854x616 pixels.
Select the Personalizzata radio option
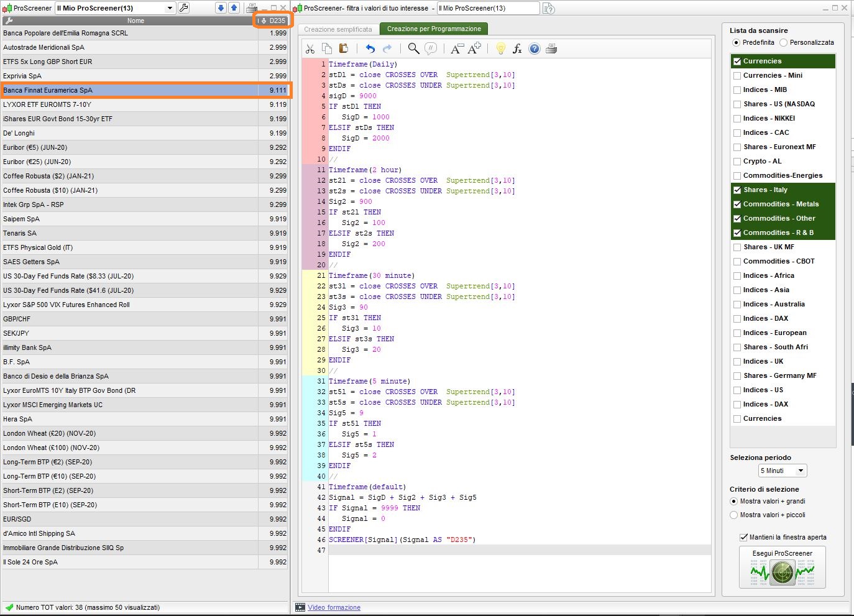click(x=783, y=43)
